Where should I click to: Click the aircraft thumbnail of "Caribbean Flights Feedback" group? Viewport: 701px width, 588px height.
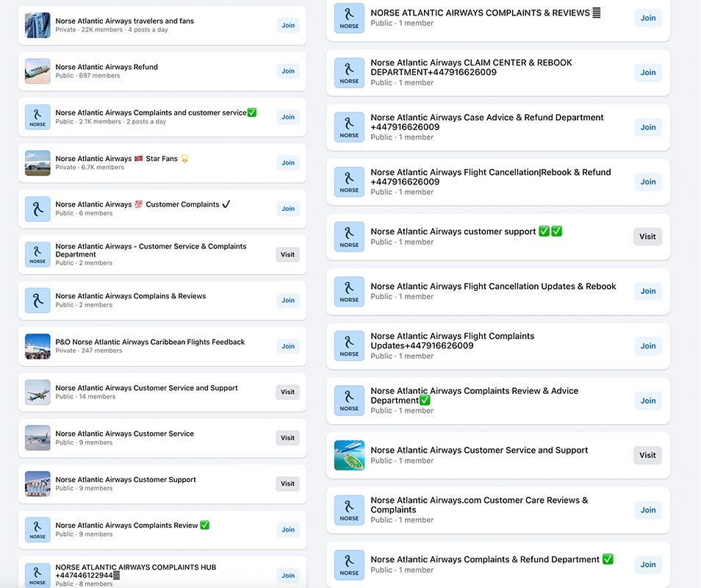(x=37, y=345)
